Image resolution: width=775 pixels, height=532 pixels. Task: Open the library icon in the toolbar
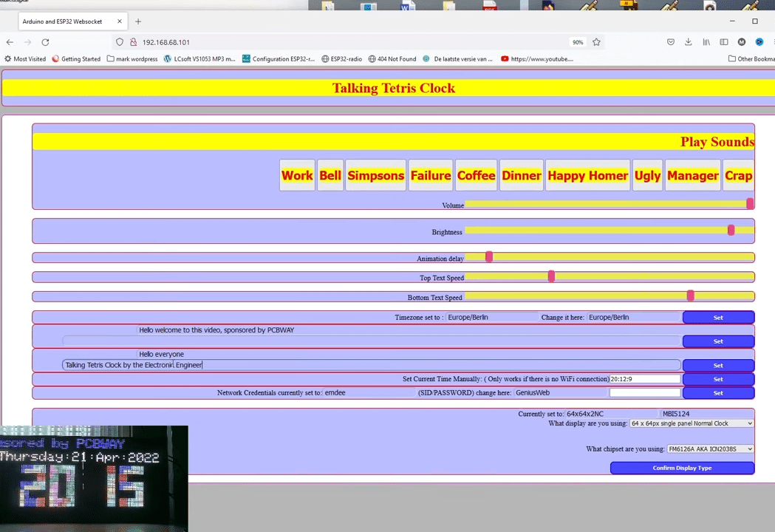click(x=706, y=42)
